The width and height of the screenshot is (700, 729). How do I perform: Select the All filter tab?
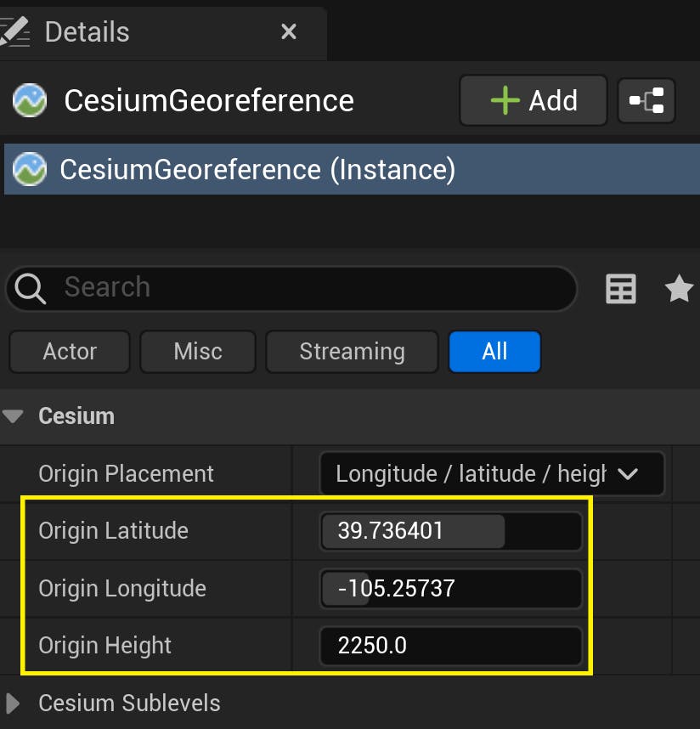point(494,351)
